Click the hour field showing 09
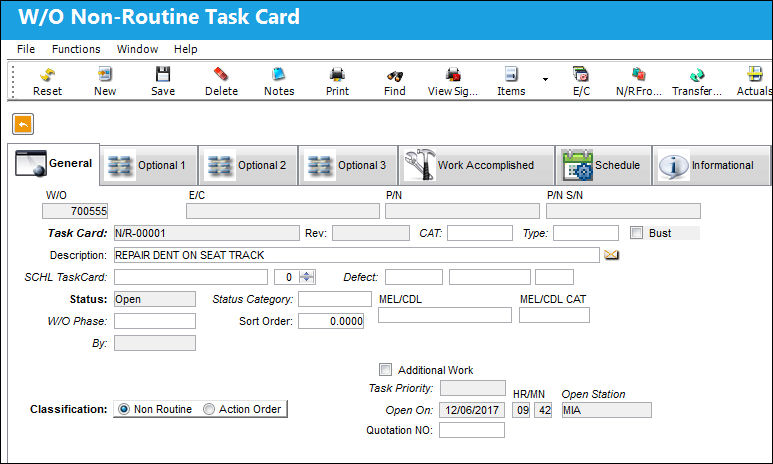This screenshot has height=464, width=773. (522, 410)
